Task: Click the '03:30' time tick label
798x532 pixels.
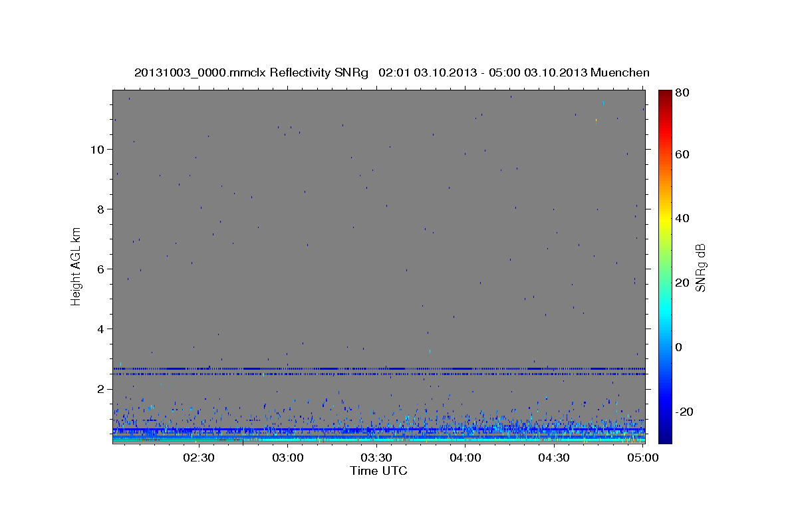Action: click(376, 458)
